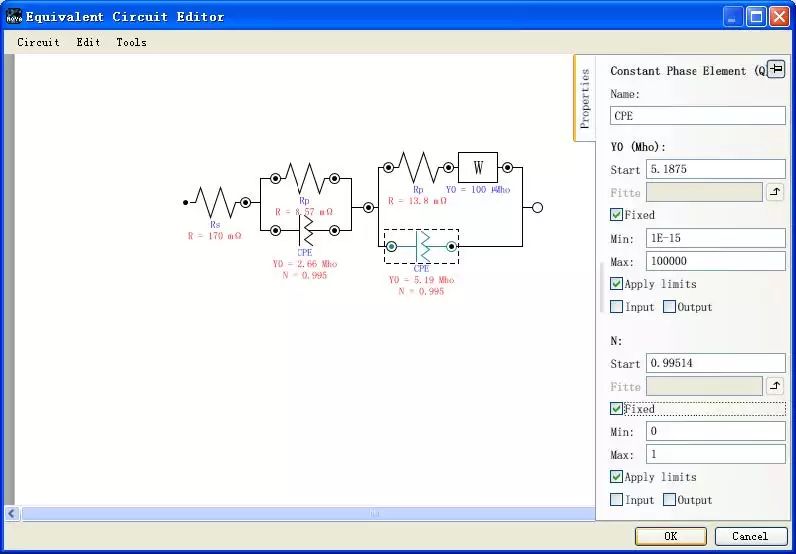Select the Rs resistor element
This screenshot has height=554, width=796.
point(215,203)
